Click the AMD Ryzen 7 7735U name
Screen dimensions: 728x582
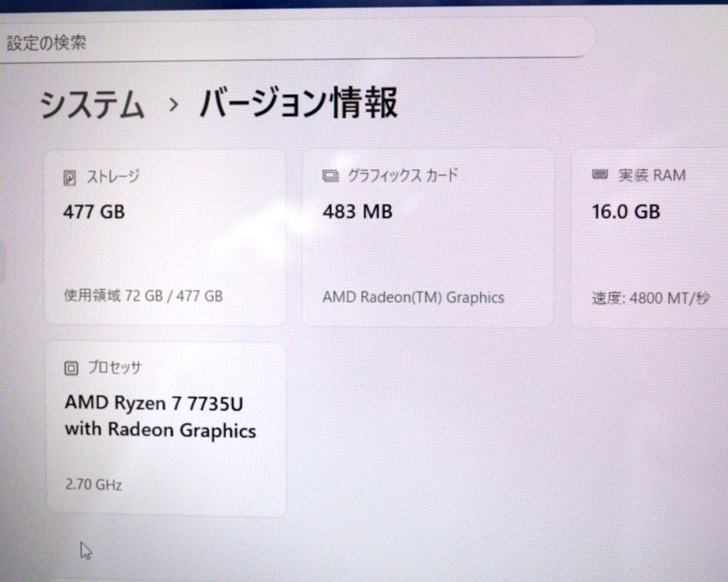(154, 404)
